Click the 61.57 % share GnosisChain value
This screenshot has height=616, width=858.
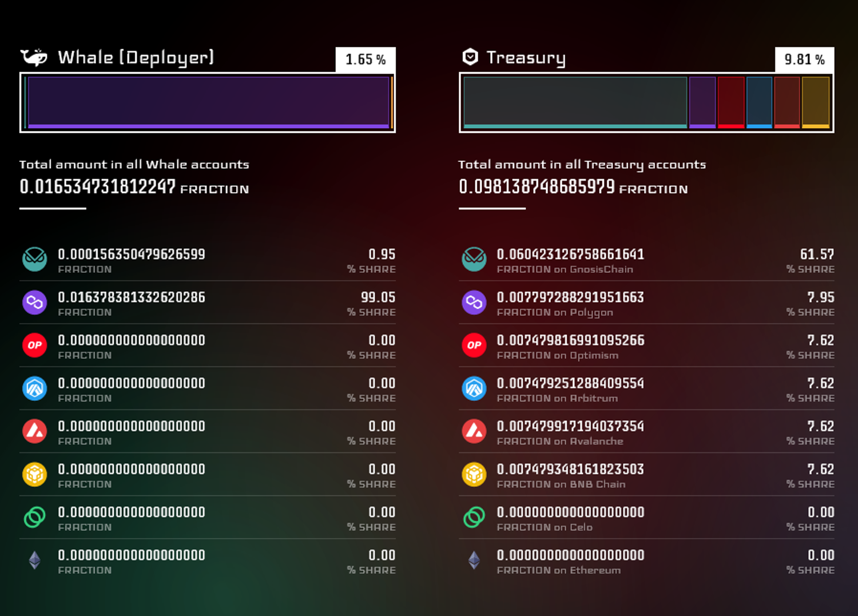[x=816, y=255]
